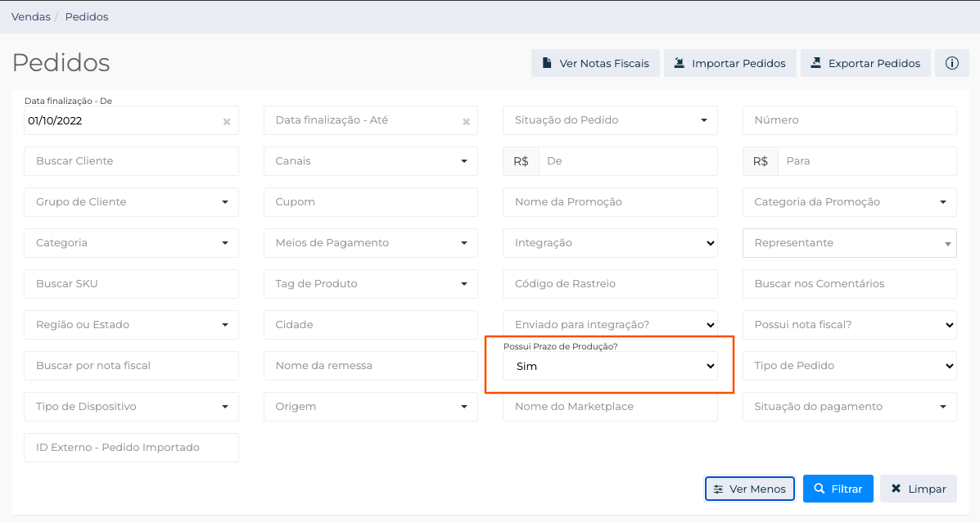
Task: Open the Integração select
Action: 610,243
